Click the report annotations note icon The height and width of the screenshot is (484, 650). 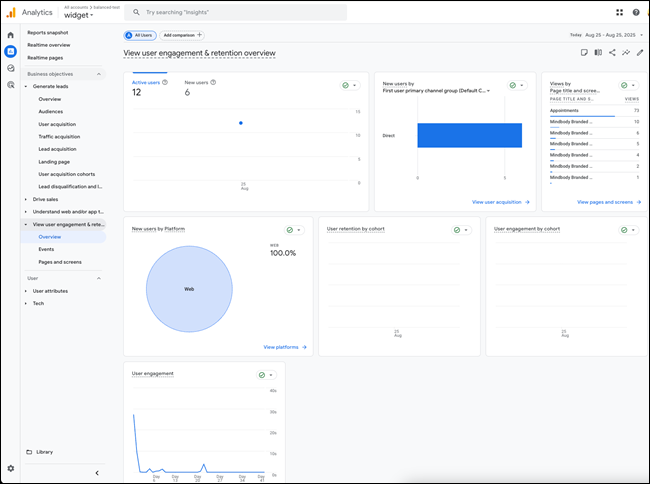(584, 53)
